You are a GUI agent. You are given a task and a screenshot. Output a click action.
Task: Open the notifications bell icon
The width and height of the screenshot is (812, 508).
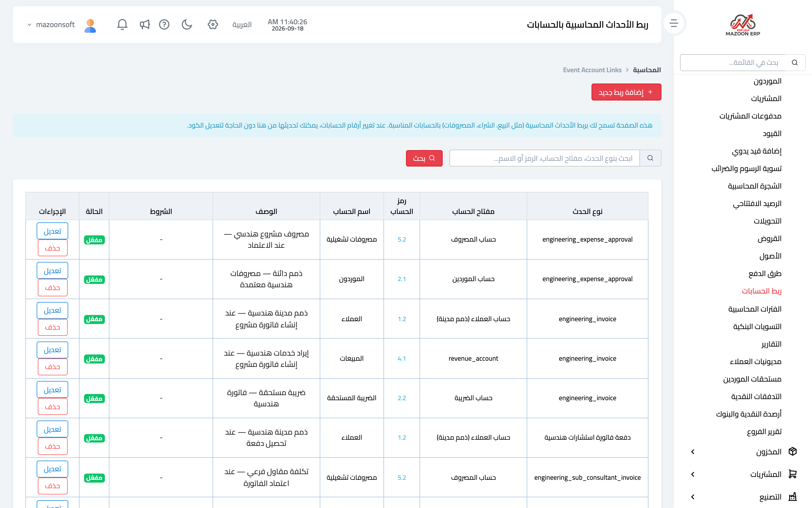click(x=122, y=25)
